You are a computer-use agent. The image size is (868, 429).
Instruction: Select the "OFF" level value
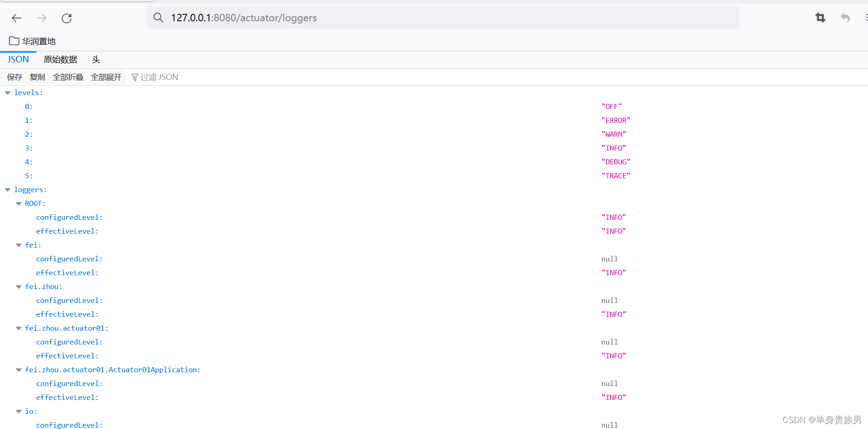tap(612, 107)
